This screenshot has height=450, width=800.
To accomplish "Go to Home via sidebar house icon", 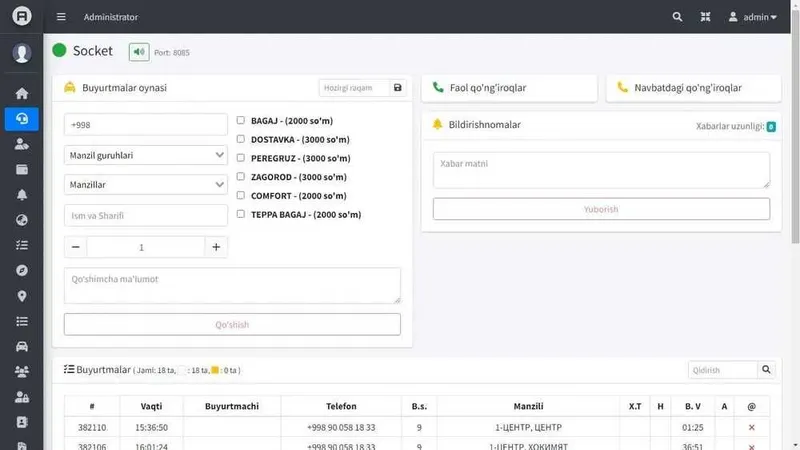I will [x=21, y=93].
